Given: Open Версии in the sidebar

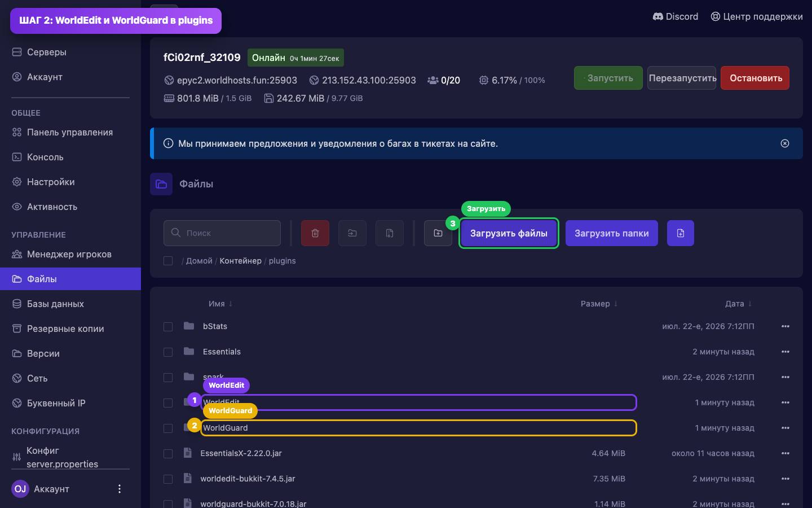Looking at the screenshot, I should coord(70,353).
